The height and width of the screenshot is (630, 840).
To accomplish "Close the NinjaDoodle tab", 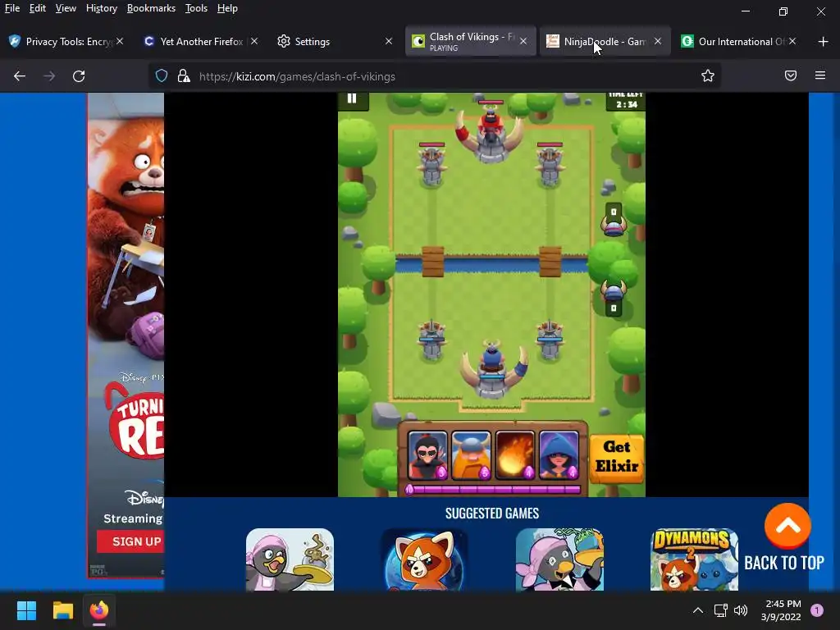I will [x=658, y=41].
